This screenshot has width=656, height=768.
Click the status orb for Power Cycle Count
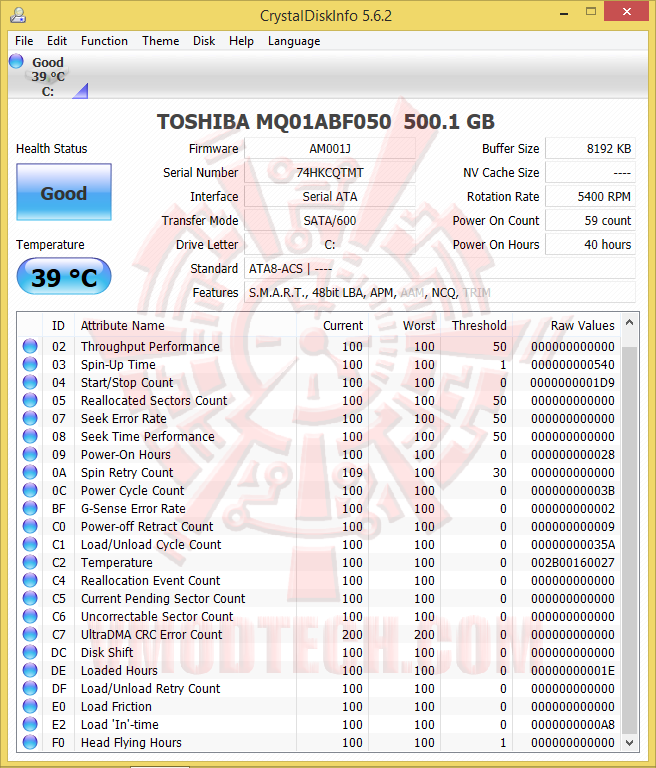coord(30,490)
